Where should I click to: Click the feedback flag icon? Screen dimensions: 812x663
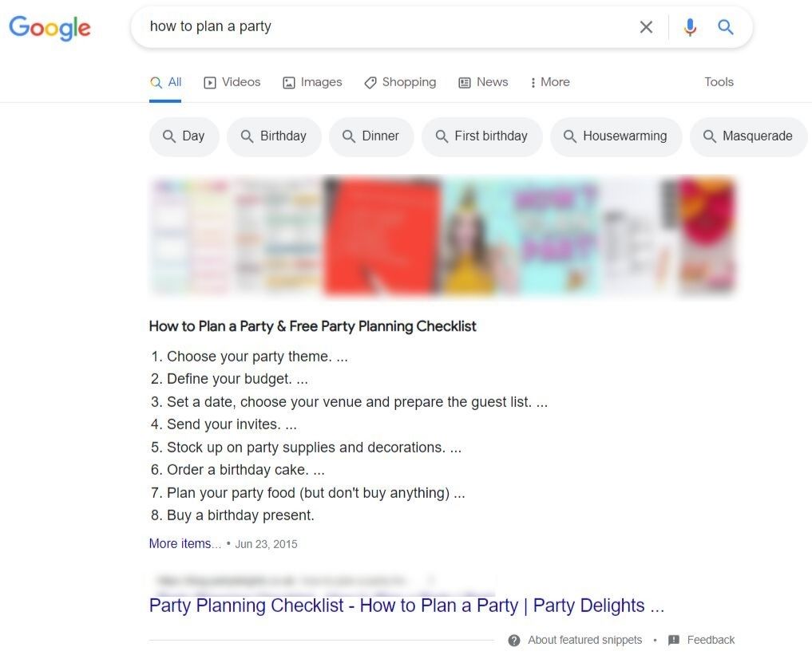pos(675,640)
